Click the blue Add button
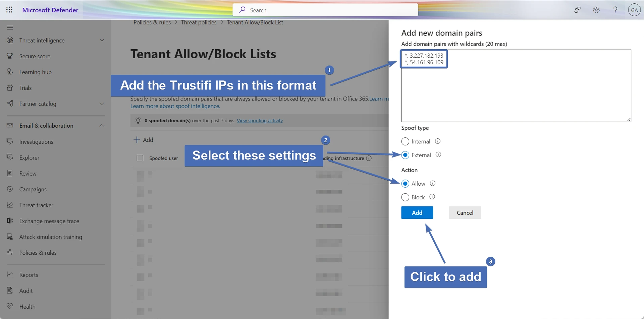 coord(417,213)
